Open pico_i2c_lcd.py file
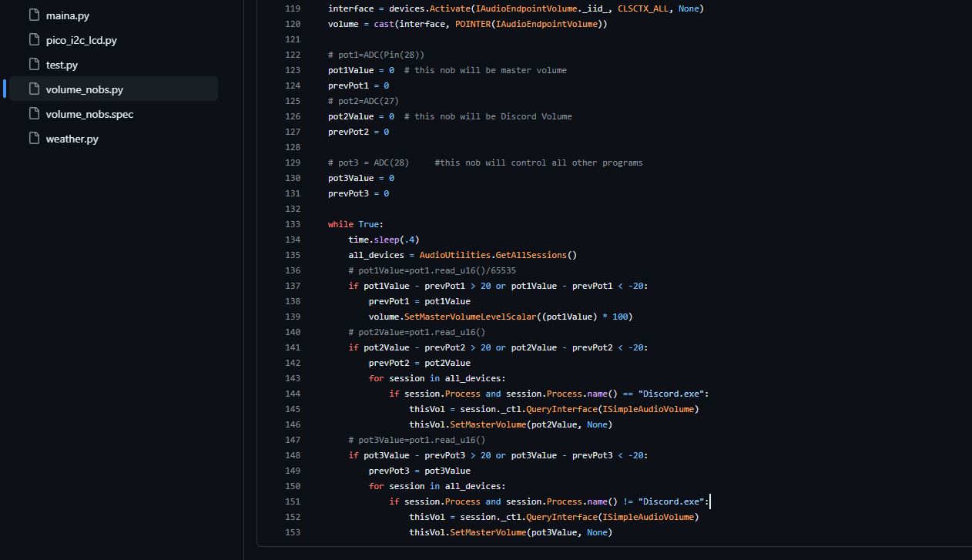Viewport: 972px width, 560px height. pyautogui.click(x=81, y=40)
